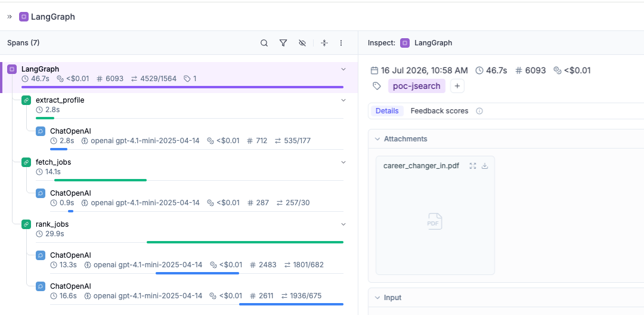Open span search magnifier

click(x=264, y=43)
